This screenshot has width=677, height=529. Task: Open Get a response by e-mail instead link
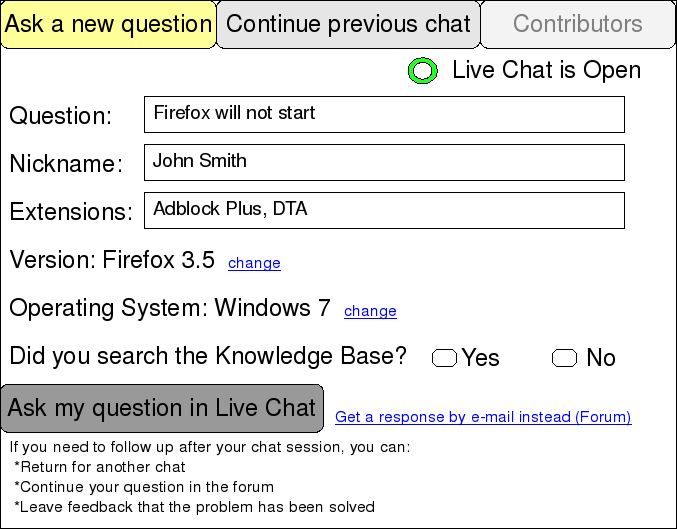pyautogui.click(x=483, y=417)
